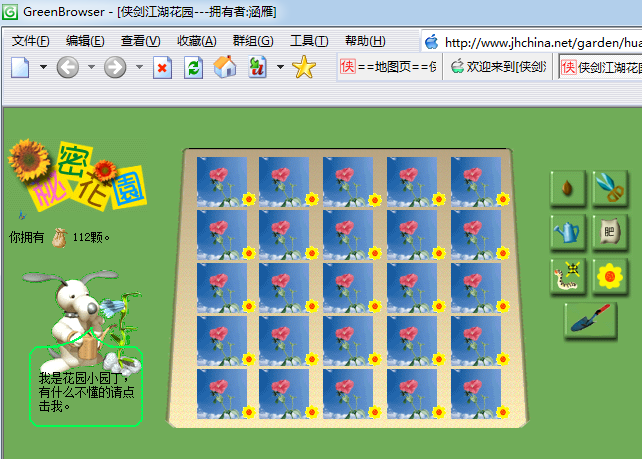Select the seed planting tool
The width and height of the screenshot is (642, 459).
pos(567,188)
